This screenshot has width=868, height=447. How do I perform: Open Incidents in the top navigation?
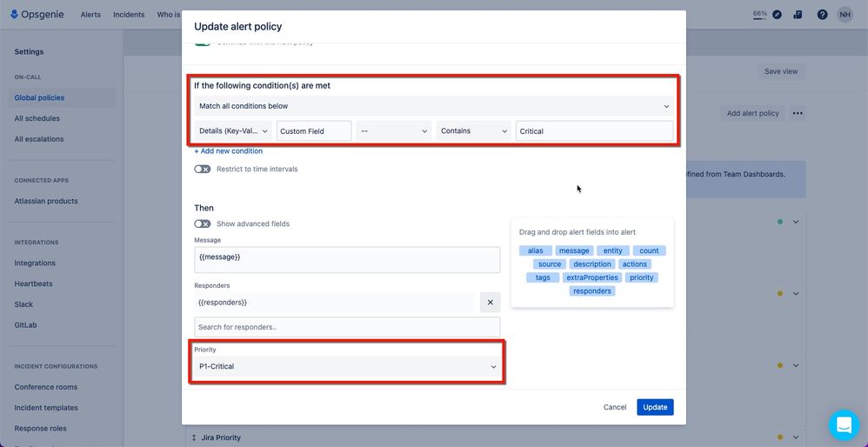pyautogui.click(x=129, y=15)
